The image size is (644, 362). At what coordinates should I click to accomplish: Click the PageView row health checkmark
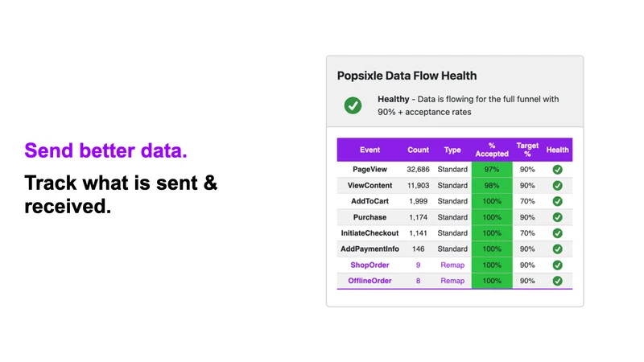pos(557,170)
